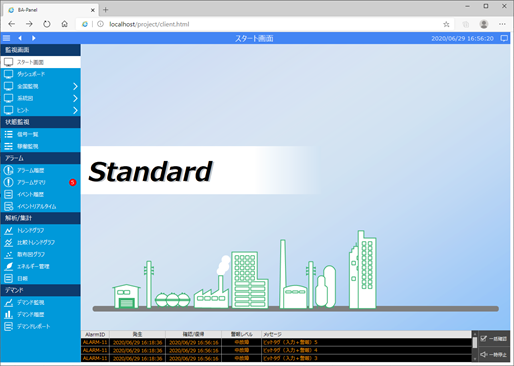Select スタート画面 in the sidebar
514x366 pixels.
(41, 62)
